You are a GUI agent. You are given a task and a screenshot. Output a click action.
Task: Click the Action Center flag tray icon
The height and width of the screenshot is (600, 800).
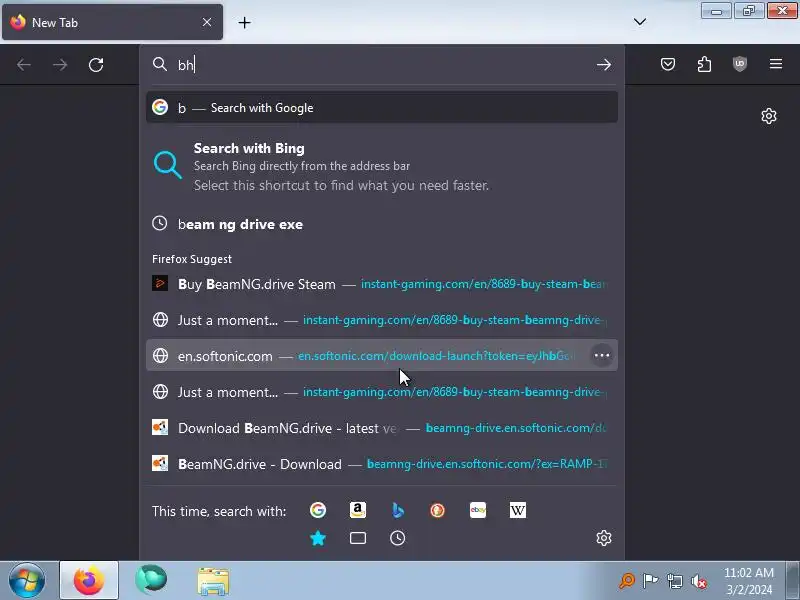650,581
